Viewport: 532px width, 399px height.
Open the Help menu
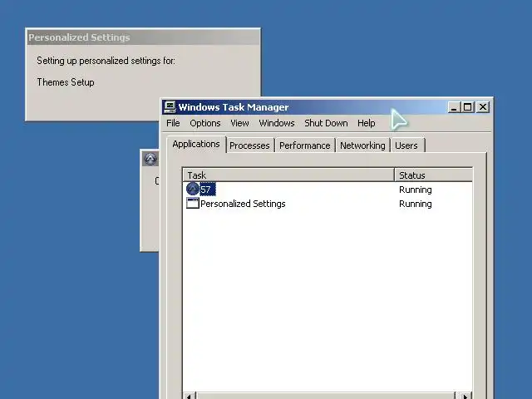366,123
